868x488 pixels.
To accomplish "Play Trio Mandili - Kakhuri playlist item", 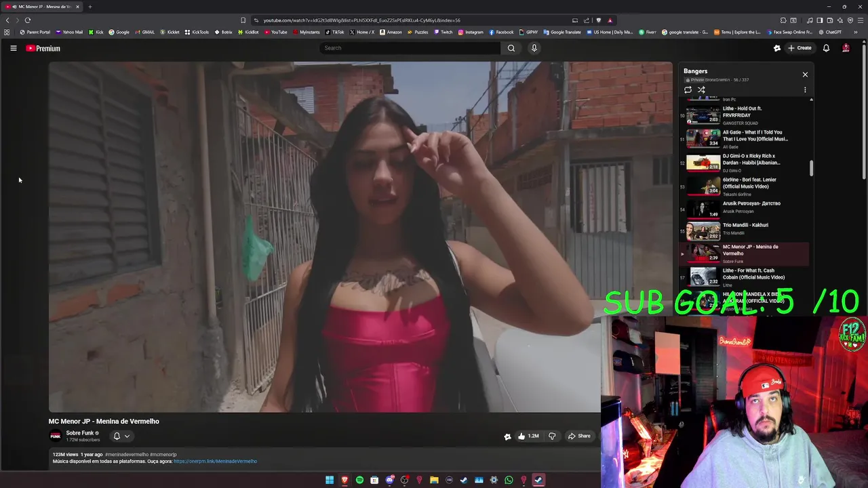I will [745, 230].
